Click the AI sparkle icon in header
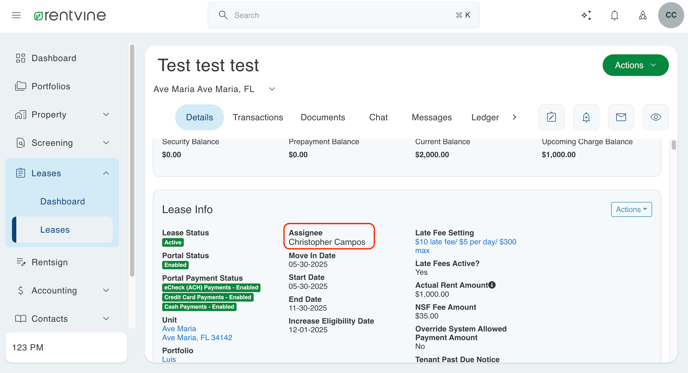Screen dimensions: 688x373 [x=586, y=15]
